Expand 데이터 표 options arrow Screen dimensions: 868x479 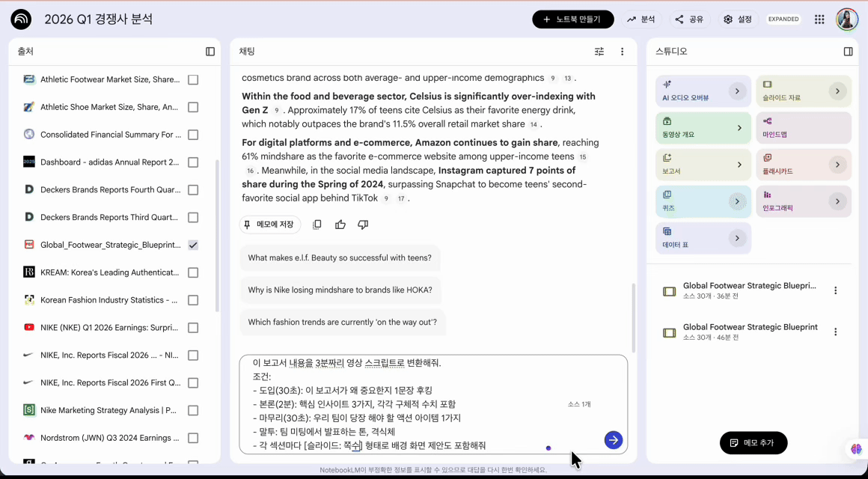737,238
